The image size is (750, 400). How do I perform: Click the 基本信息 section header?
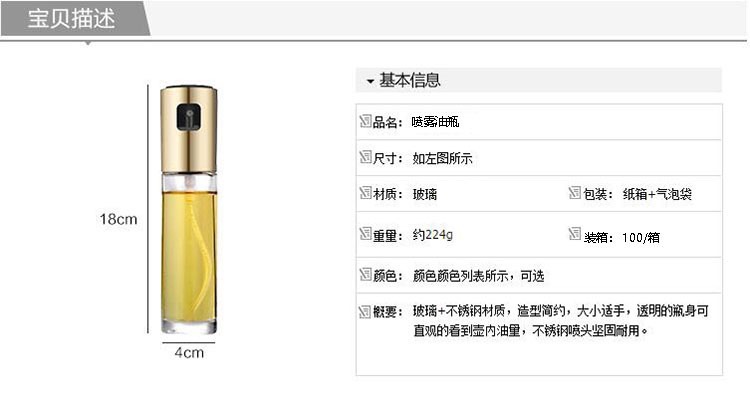pos(539,80)
